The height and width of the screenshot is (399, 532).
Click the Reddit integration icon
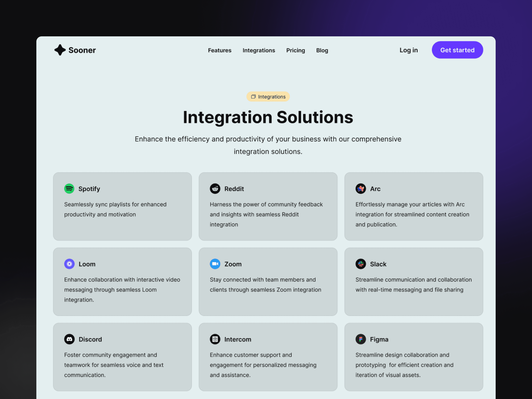point(215,189)
